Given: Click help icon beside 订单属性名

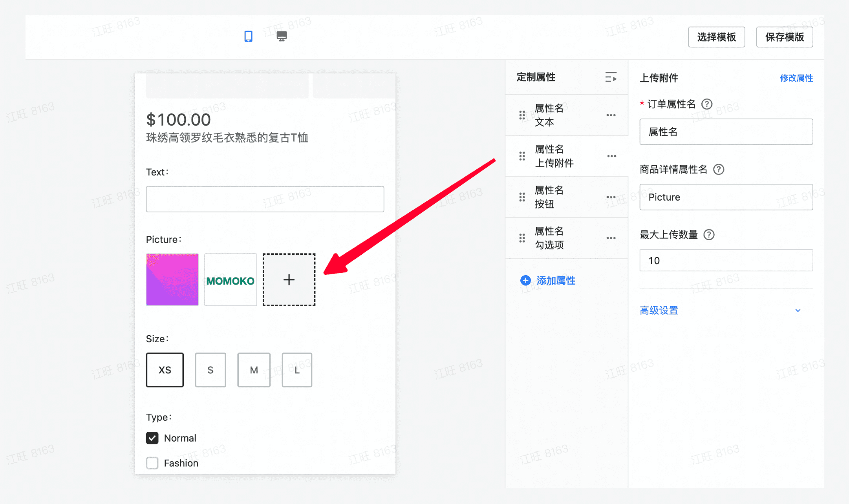Looking at the screenshot, I should tap(707, 104).
